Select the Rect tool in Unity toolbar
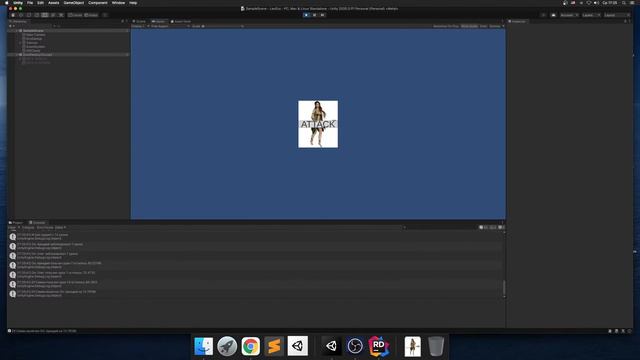This screenshot has width=640, height=360. pyautogui.click(x=45, y=15)
